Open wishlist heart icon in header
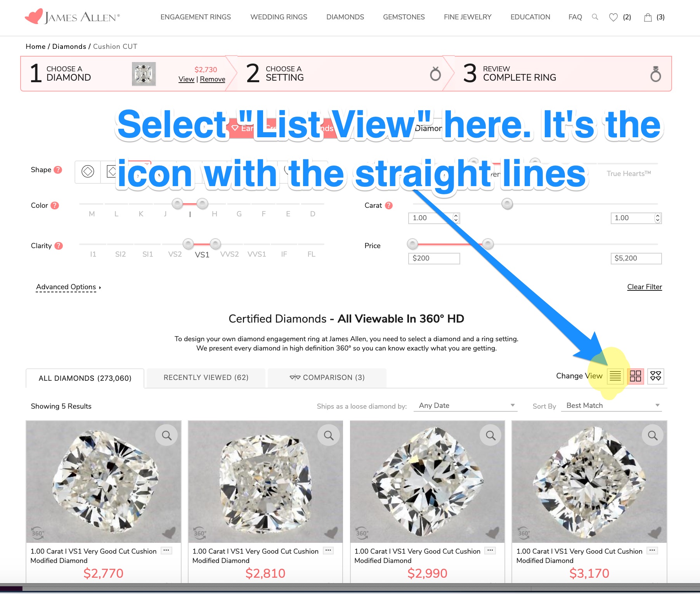The height and width of the screenshot is (594, 700). [613, 17]
